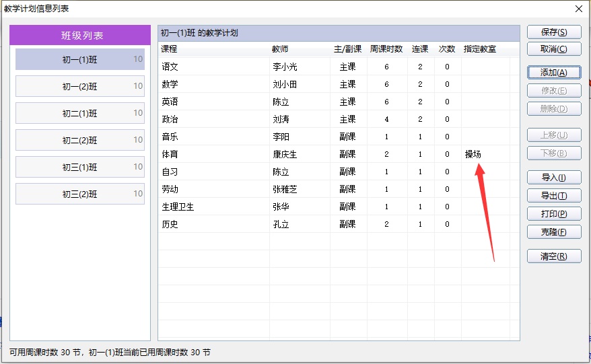Screen dimensions: 591x364
Task: Click the disabled 修改(E) button
Action: (x=554, y=90)
